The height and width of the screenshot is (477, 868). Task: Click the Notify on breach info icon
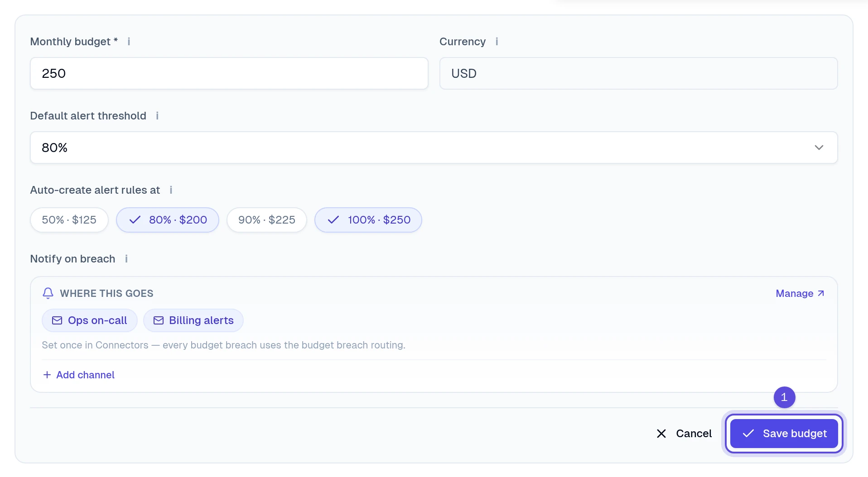126,259
